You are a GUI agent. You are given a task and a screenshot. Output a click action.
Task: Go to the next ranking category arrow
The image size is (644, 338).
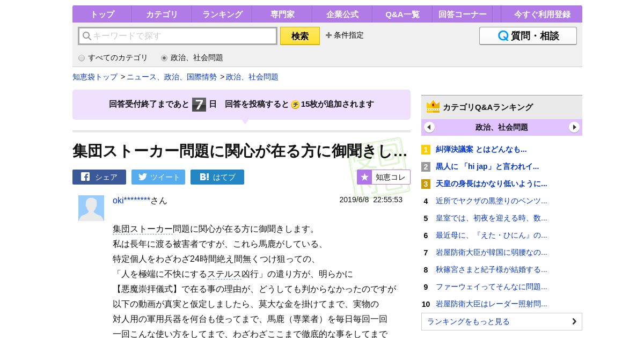[x=574, y=127]
